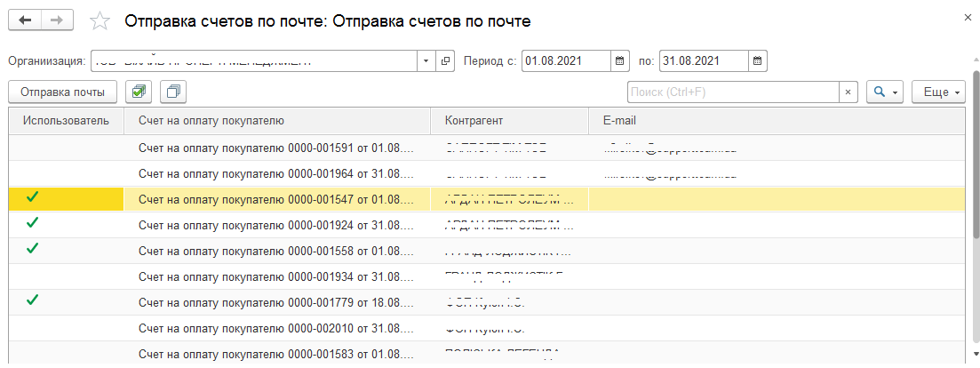Image resolution: width=980 pixels, height=368 pixels.
Task: Click the back navigation arrow
Action: (24, 20)
